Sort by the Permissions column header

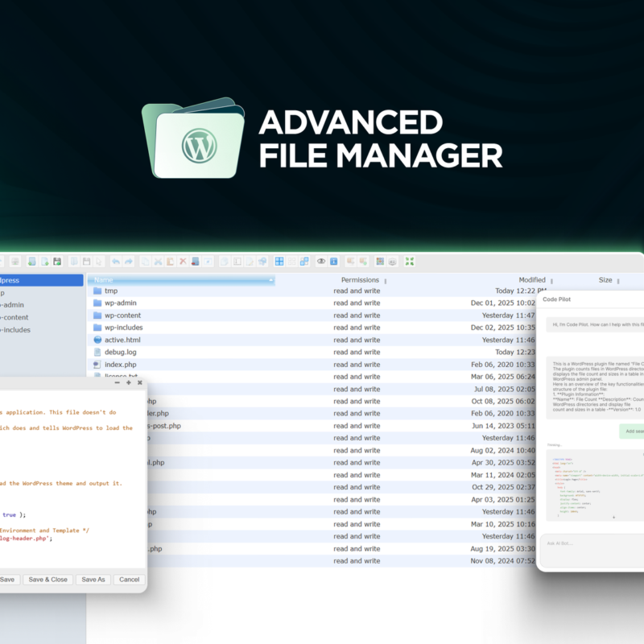point(359,280)
